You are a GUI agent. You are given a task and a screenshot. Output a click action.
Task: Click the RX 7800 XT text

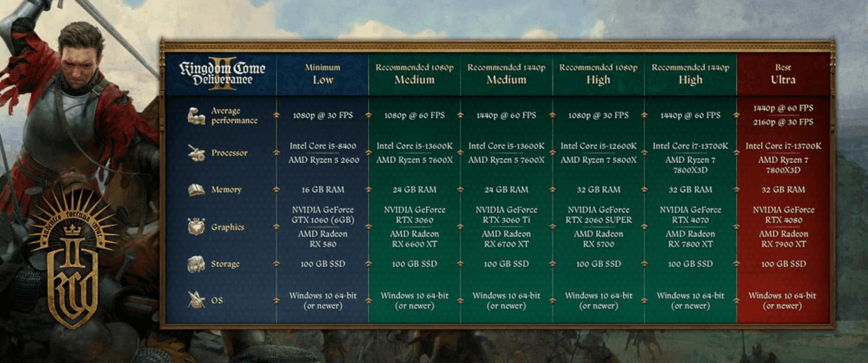[690, 244]
